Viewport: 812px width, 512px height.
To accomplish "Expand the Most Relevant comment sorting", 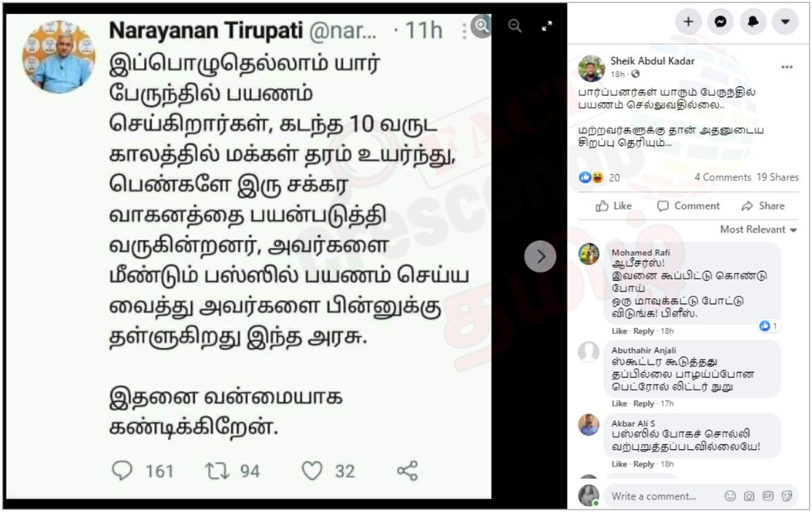I will tap(758, 229).
